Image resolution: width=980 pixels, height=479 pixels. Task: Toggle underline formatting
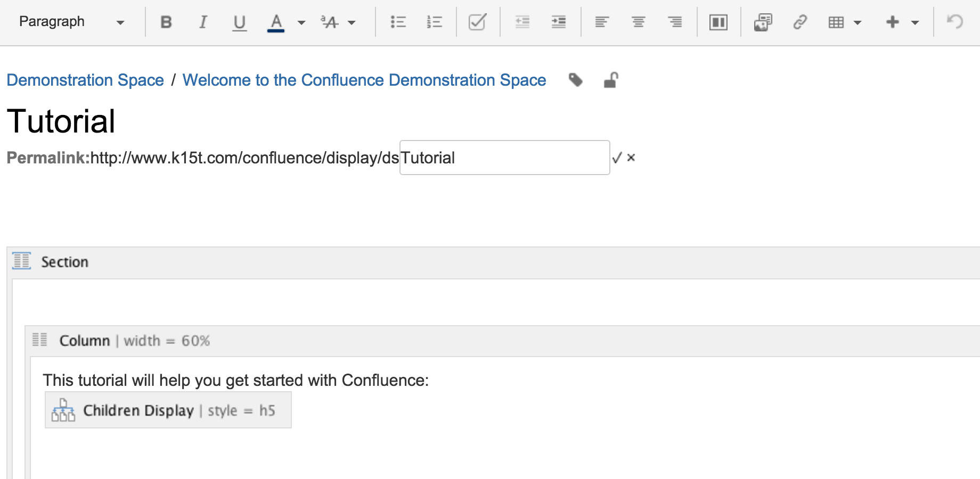pyautogui.click(x=240, y=22)
